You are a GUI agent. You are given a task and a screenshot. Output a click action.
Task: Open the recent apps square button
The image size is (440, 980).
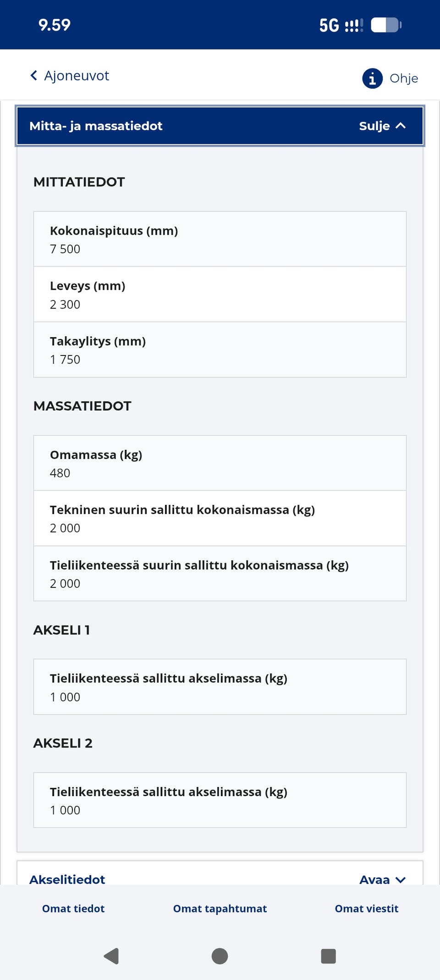pos(328,956)
